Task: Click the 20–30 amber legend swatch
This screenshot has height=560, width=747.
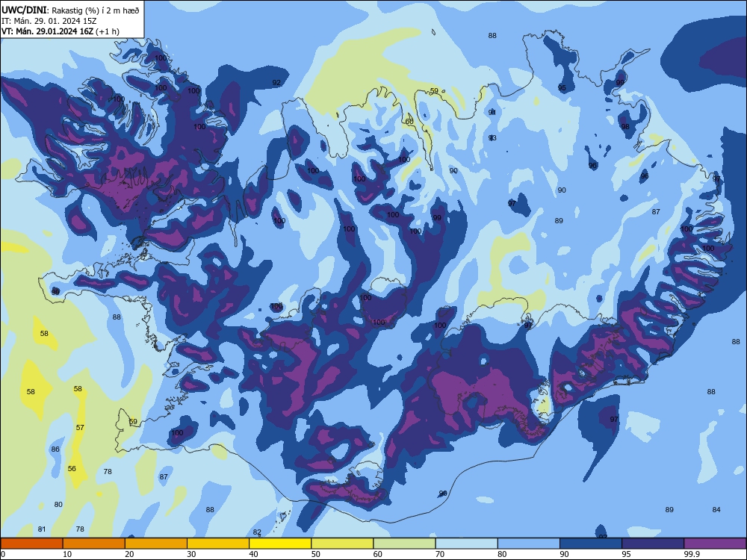Action: 156,544
